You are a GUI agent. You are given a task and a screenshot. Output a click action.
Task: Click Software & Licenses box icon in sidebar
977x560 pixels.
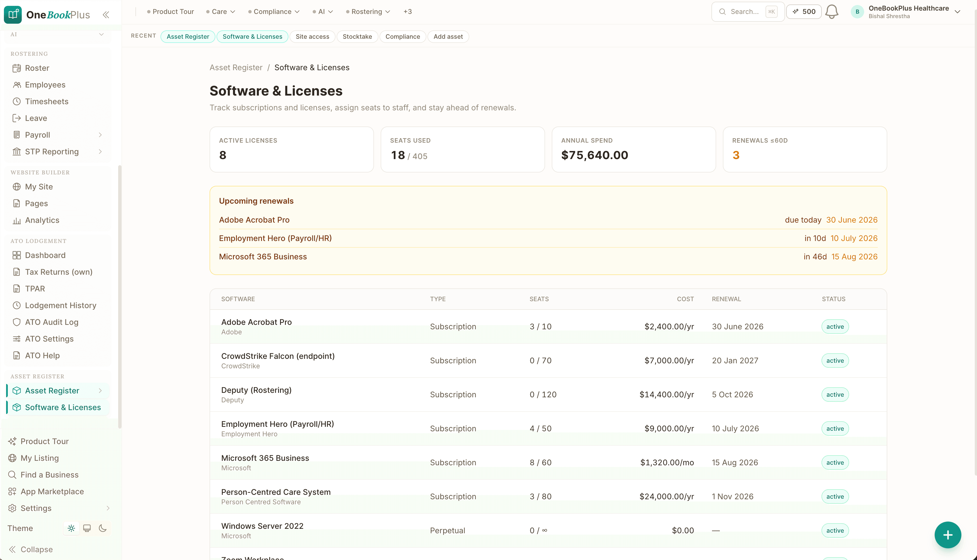(x=16, y=407)
